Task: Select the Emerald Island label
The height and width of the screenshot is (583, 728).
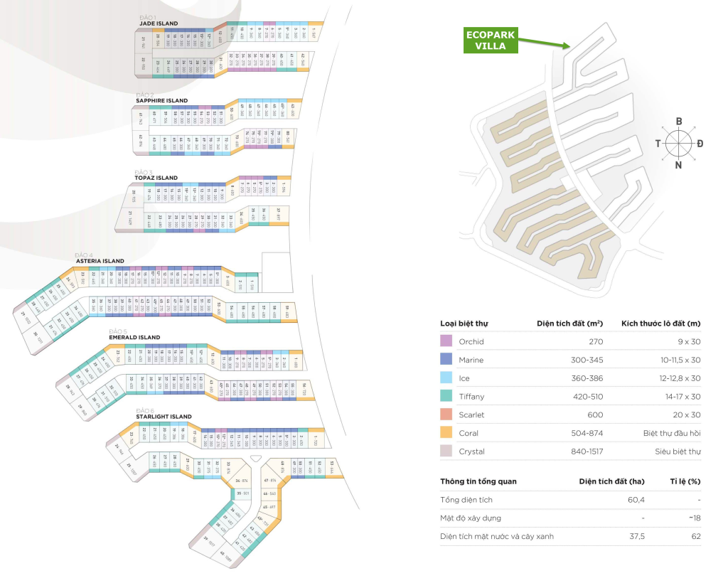Action: click(x=135, y=337)
